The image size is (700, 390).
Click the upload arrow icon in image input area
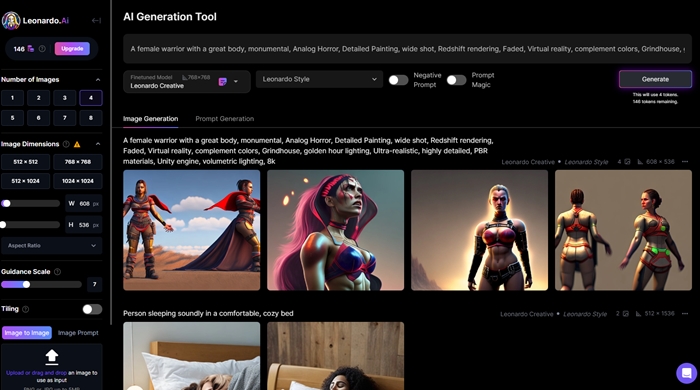[x=52, y=356]
